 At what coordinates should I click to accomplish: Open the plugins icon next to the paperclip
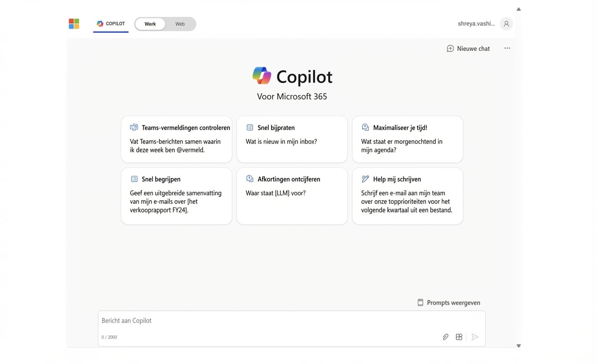(x=459, y=337)
